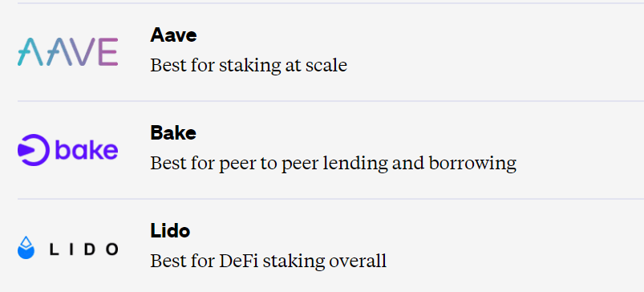The image size is (644, 292).
Task: Click the Aave gradient logo
Action: click(x=67, y=52)
